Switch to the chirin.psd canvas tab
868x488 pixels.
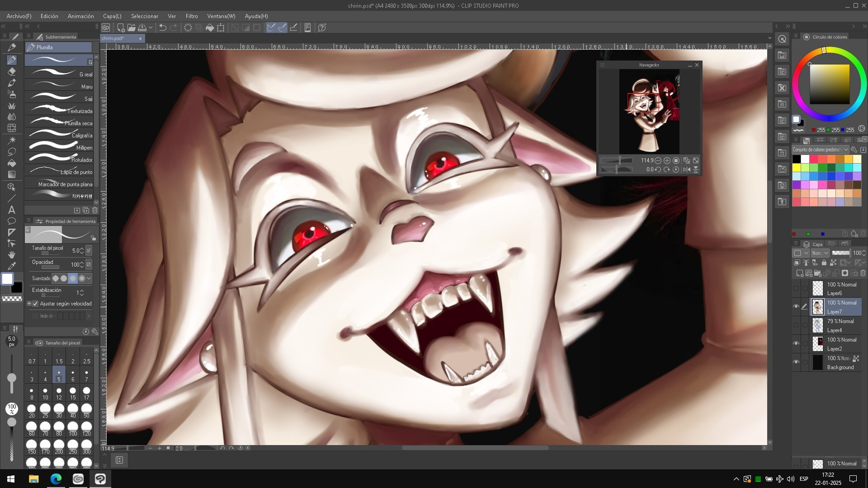click(x=122, y=38)
